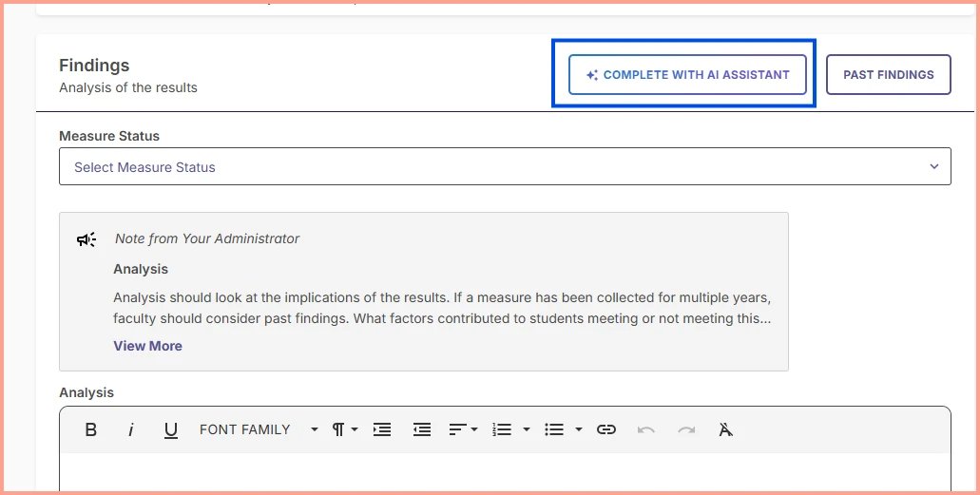Screen dimensions: 980x495
Task: Open Past Findings
Action: click(x=888, y=75)
